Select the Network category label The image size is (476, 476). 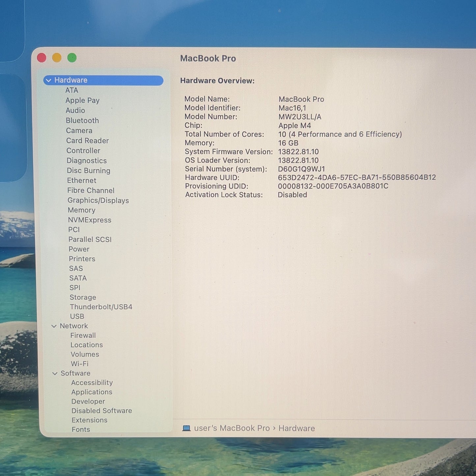74,326
